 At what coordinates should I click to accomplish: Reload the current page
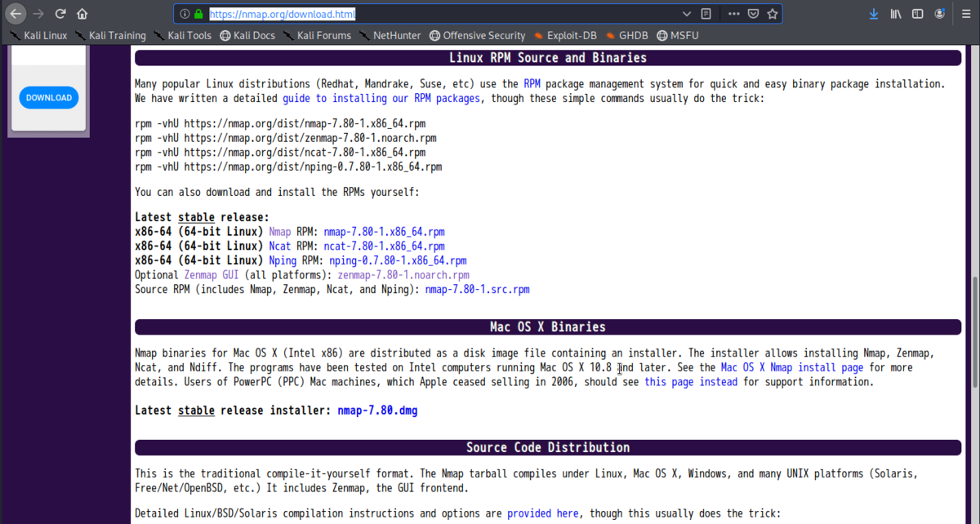(60, 14)
